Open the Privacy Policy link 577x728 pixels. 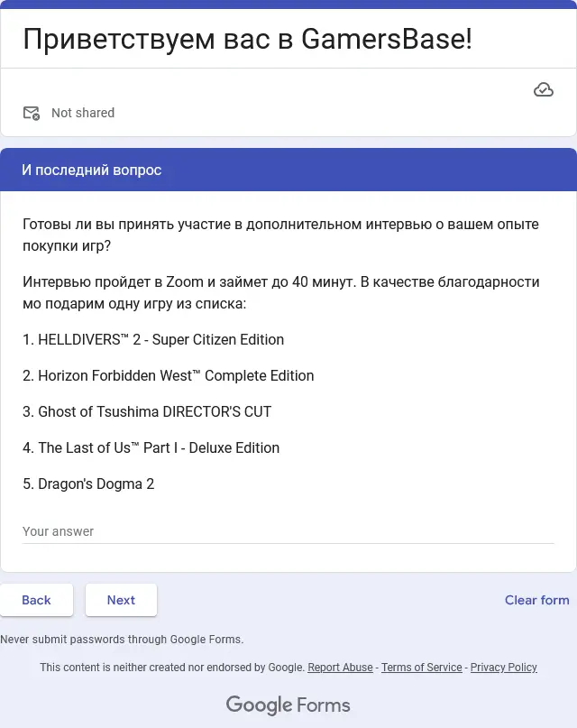coord(504,668)
